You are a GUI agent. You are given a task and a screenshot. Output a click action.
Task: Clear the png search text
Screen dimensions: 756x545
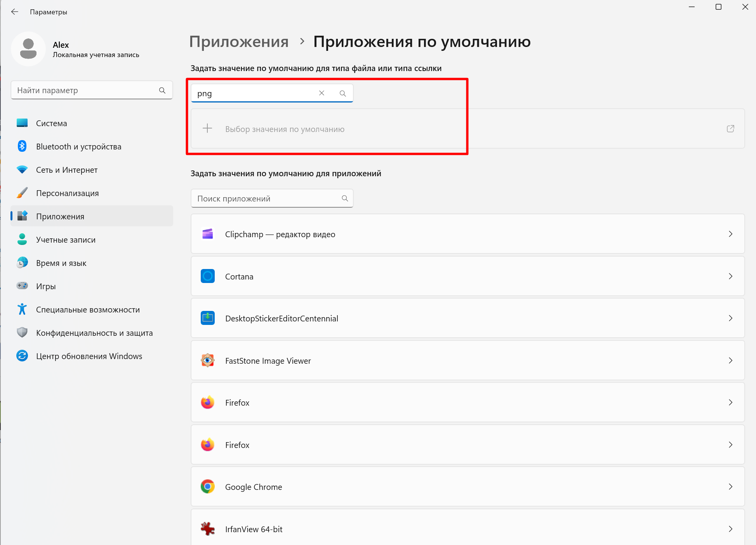pyautogui.click(x=322, y=93)
